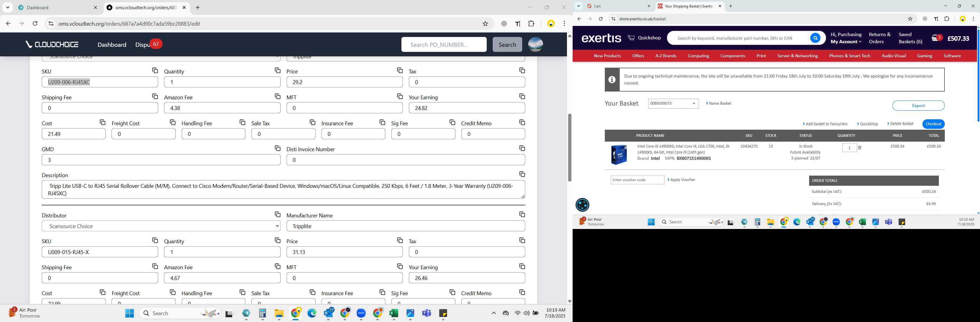Screen dimensions: 980x322
Task: Copy Manufacturer Name of U009-015-RJ45-X item
Action: [x=522, y=214]
